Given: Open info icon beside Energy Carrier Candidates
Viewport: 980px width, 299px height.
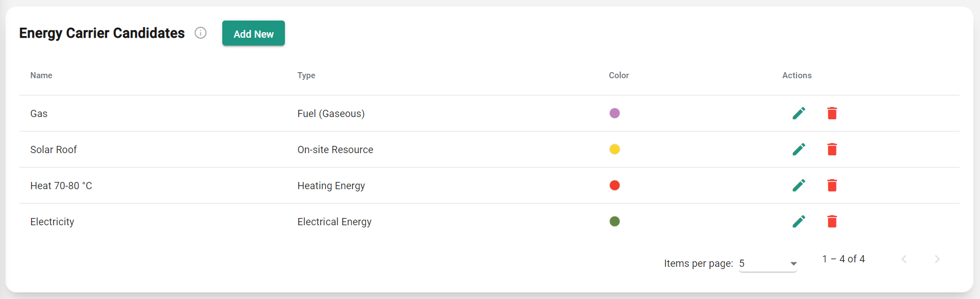Looking at the screenshot, I should pos(201,33).
